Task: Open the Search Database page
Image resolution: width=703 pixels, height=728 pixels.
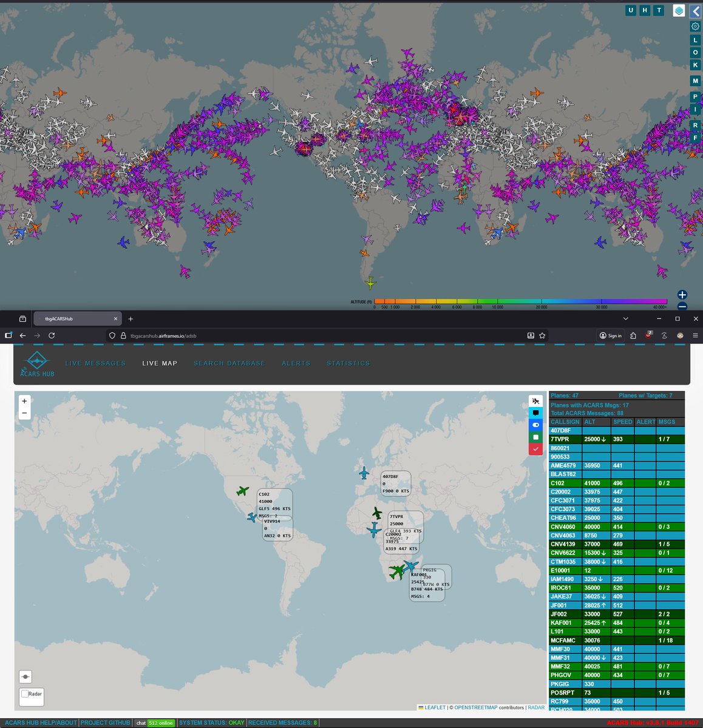Action: click(x=229, y=363)
